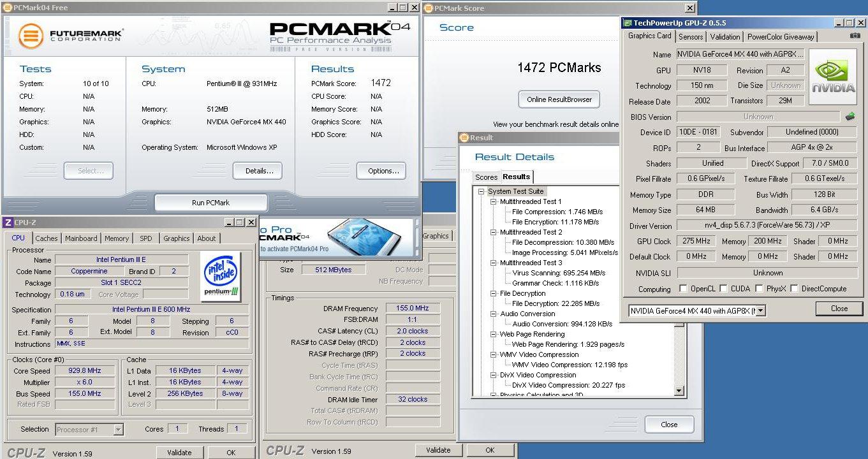This screenshot has width=868, height=459.
Task: Click the DRAM Frequency 155.0 MHz value
Action: click(413, 309)
